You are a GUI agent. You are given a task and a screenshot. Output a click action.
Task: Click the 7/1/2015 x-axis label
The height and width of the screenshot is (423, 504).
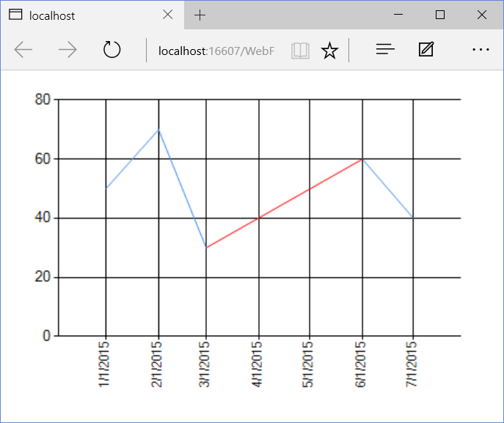tap(413, 363)
